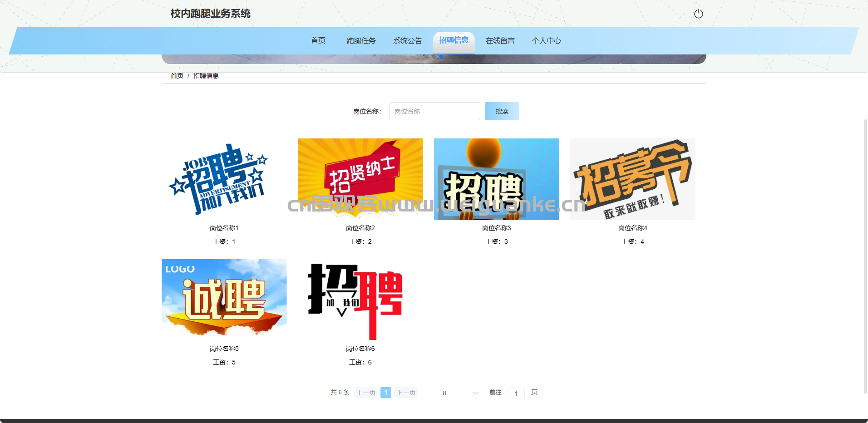
Task: Open the black and red 招聘 image
Action: click(360, 300)
